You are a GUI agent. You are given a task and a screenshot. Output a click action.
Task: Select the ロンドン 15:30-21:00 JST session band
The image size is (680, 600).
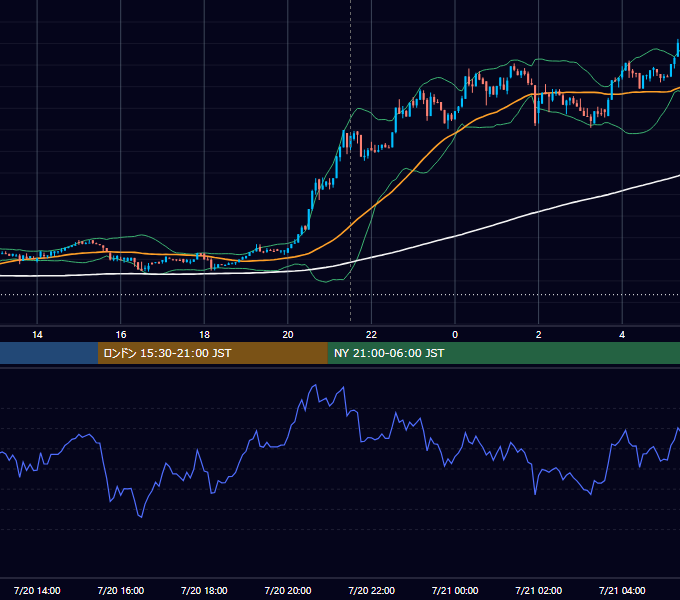tap(212, 353)
